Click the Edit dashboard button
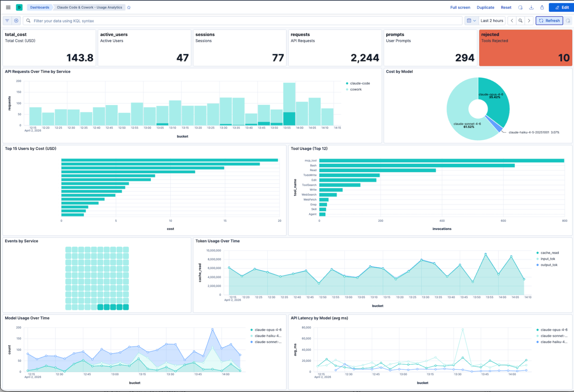Screen dimensions: 574x392 tap(561, 7)
